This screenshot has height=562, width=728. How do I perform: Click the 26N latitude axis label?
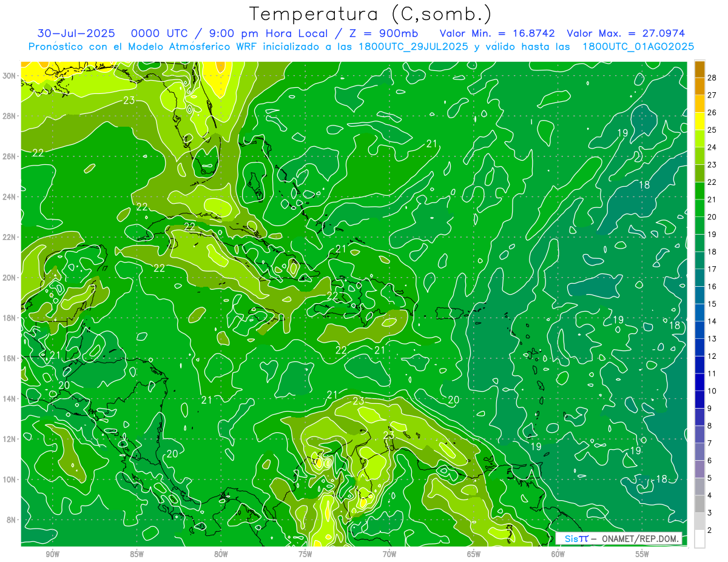[x=10, y=156]
